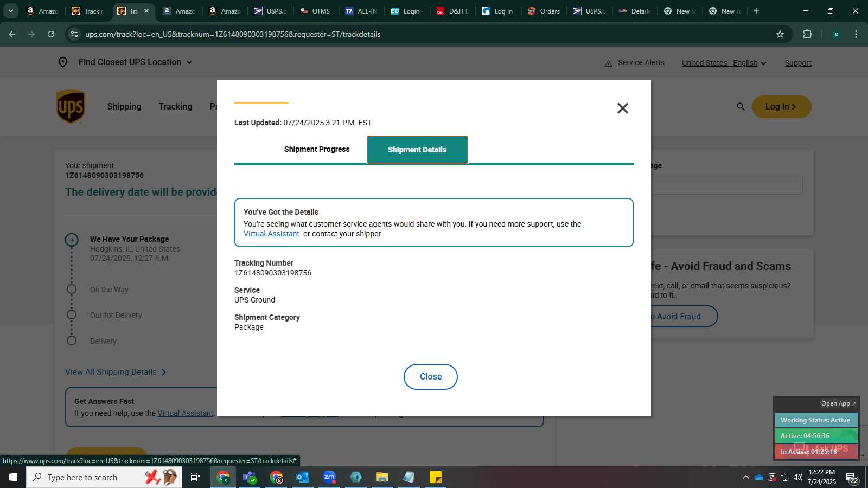Click the Log In button

781,107
